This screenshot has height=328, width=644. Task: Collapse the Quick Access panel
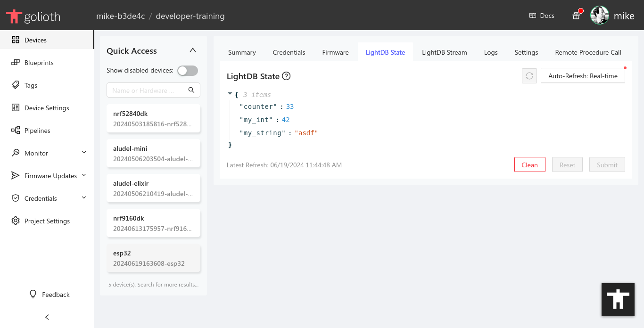pos(192,49)
